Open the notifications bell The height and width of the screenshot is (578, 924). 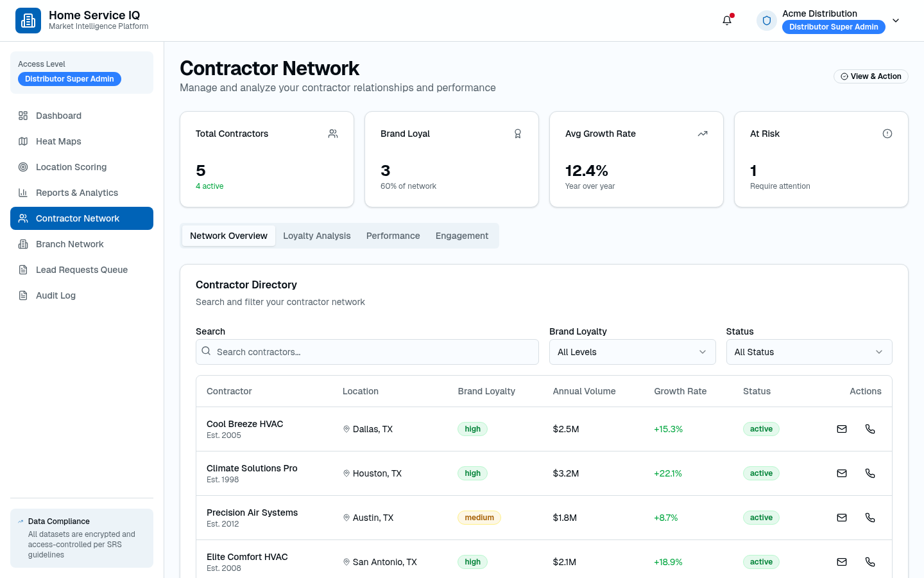tap(727, 21)
